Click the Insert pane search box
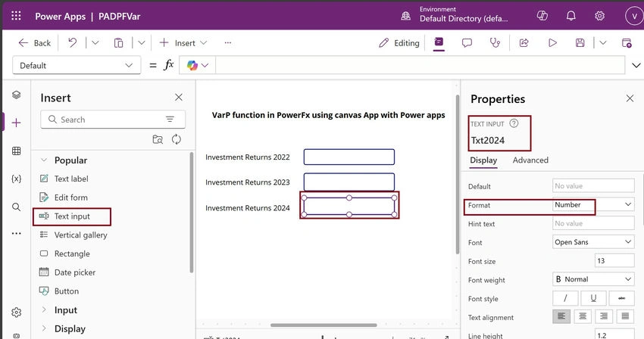The image size is (644, 339). click(113, 120)
